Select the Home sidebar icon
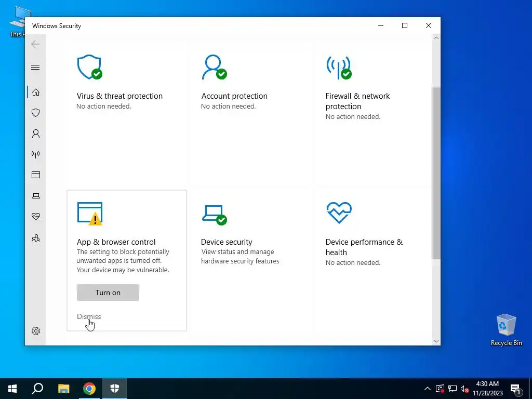 point(36,92)
